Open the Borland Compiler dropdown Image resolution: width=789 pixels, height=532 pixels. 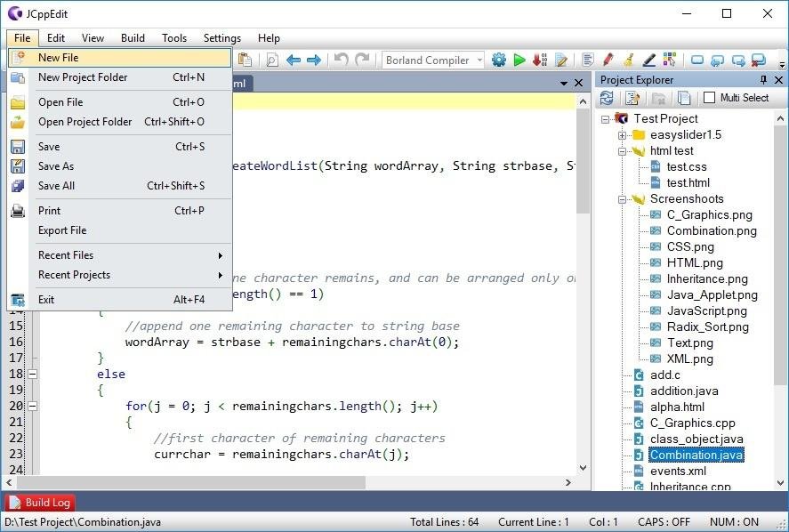479,60
